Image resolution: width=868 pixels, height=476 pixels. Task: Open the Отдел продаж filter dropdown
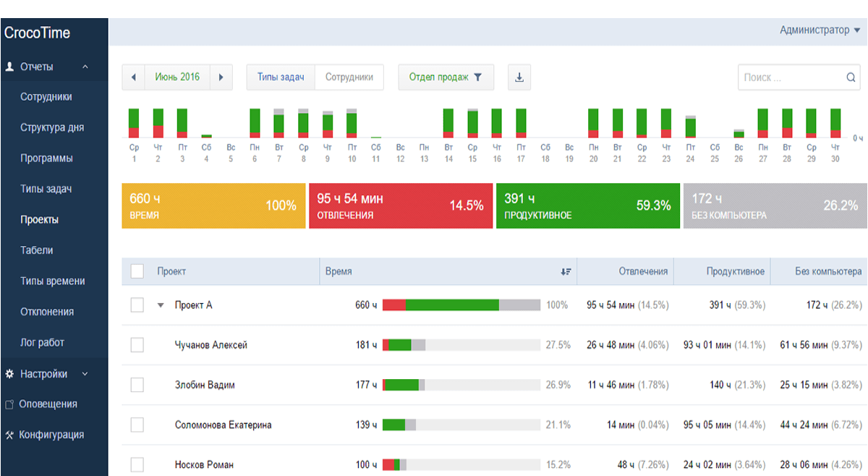[446, 77]
